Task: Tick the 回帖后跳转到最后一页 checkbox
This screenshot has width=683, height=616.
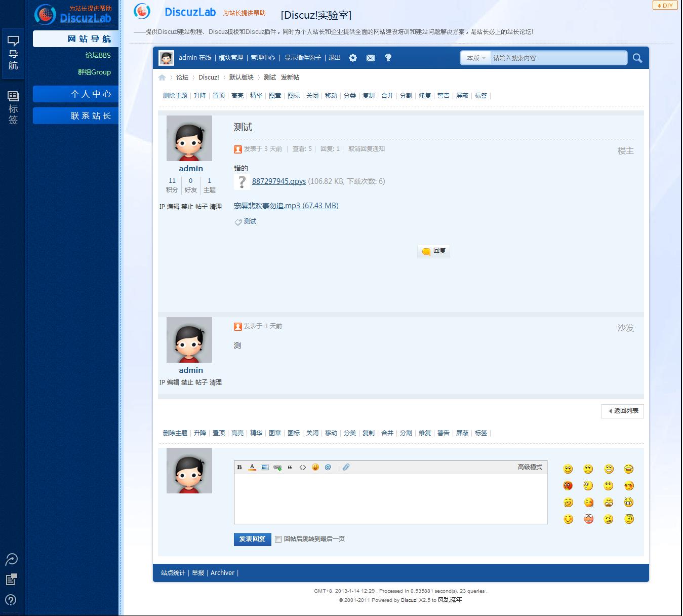Action: tap(278, 539)
